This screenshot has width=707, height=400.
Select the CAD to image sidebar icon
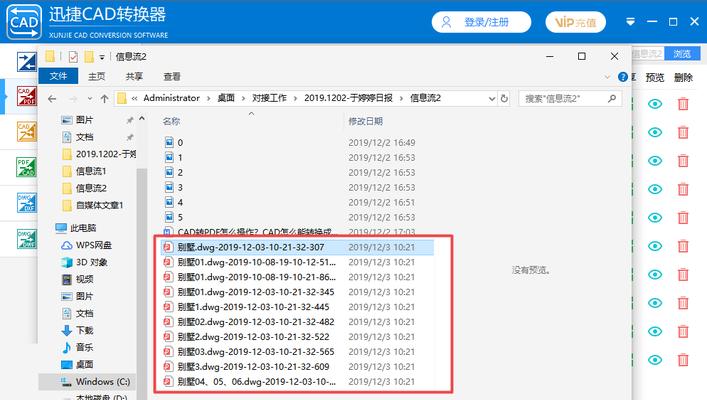26,132
